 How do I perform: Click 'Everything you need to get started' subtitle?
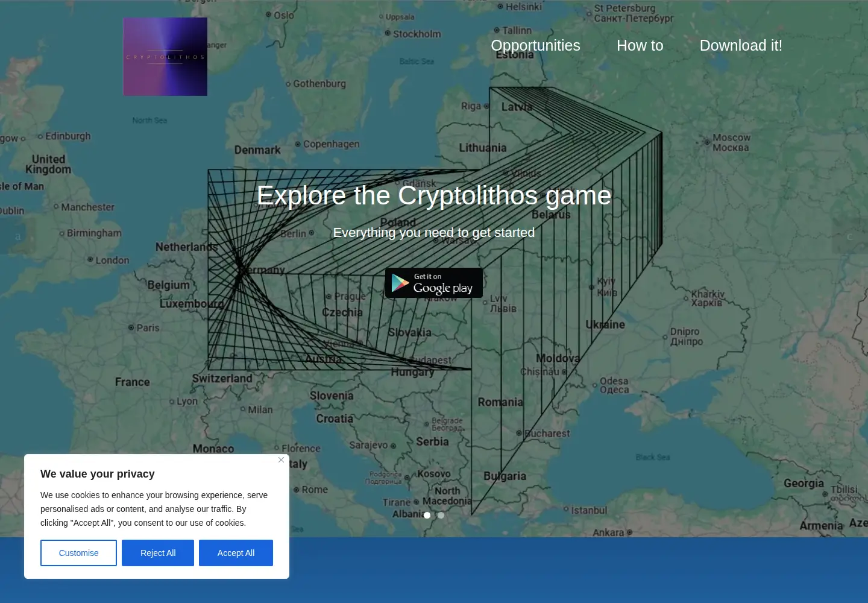434,233
